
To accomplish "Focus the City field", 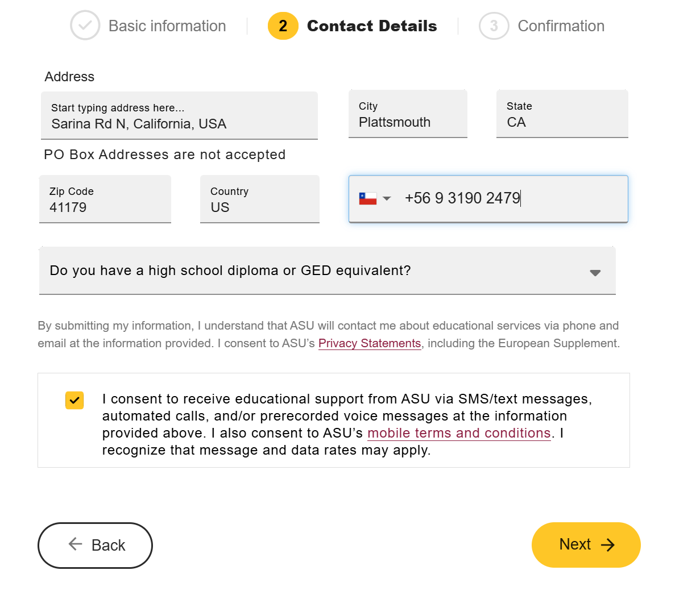I will [408, 122].
